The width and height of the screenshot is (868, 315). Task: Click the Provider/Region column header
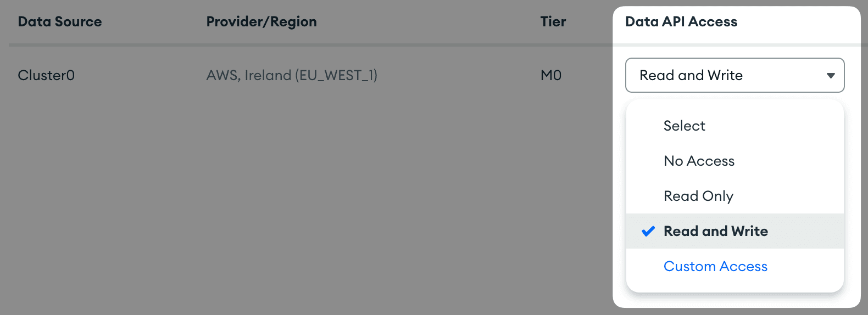click(x=261, y=22)
